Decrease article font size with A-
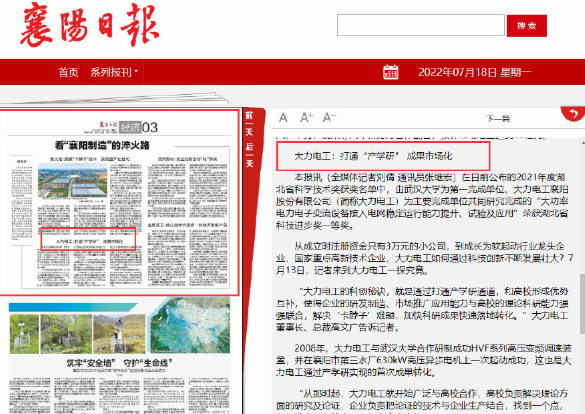 [329, 117]
